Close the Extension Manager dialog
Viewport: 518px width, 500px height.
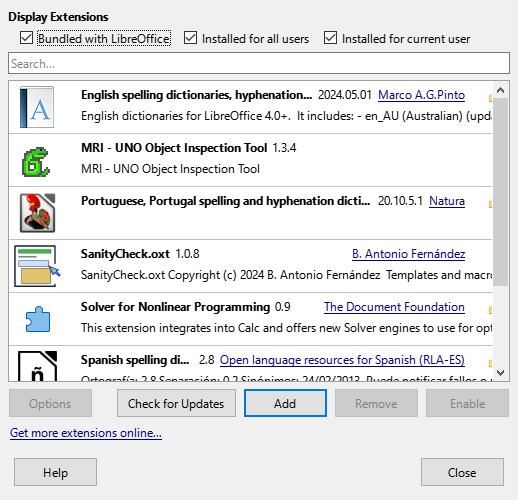pyautogui.click(x=462, y=472)
